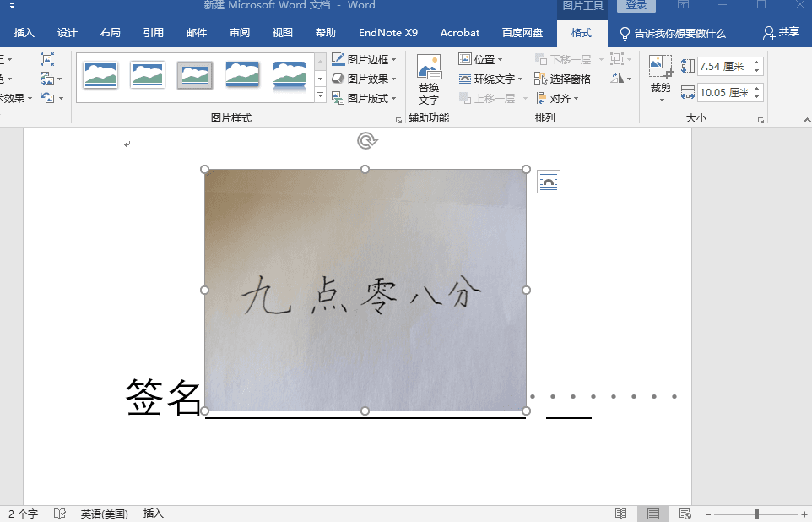Open the 帮助 ribbon tab
The width and height of the screenshot is (812, 522).
click(x=325, y=33)
